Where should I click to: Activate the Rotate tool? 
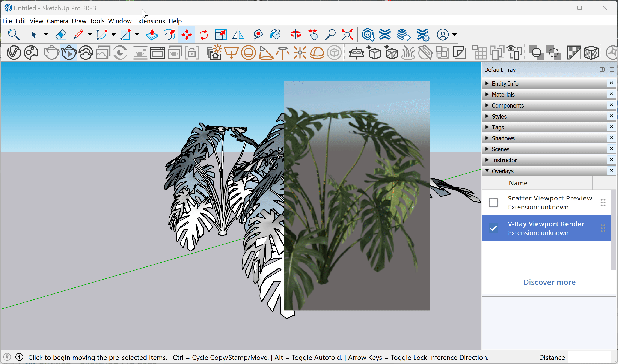pyautogui.click(x=204, y=34)
